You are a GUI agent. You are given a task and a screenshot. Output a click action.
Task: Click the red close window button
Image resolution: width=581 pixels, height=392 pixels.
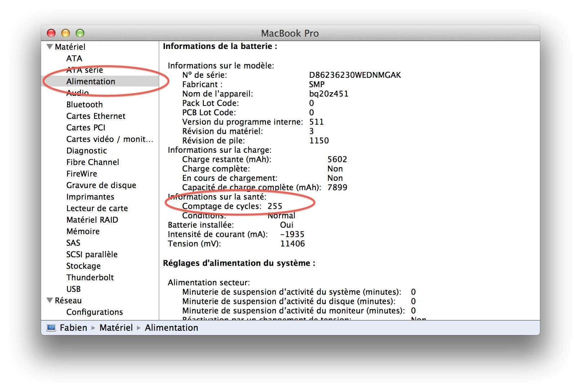(x=51, y=33)
